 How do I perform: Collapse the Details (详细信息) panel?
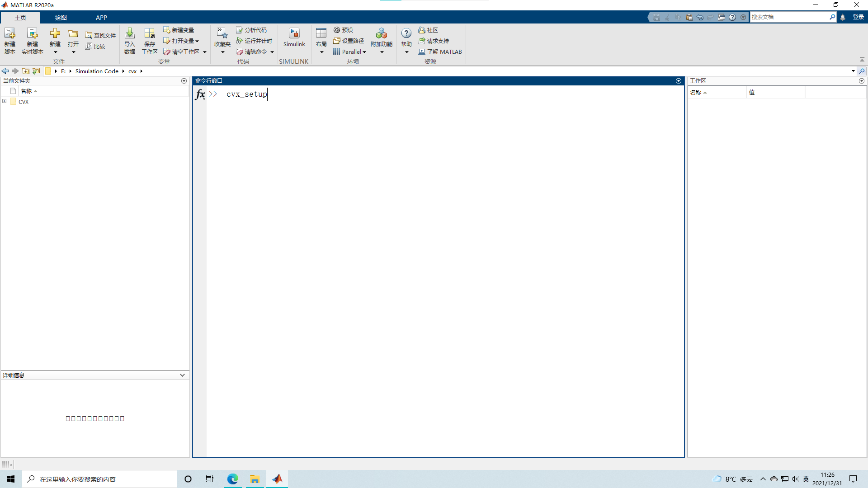[x=182, y=375]
